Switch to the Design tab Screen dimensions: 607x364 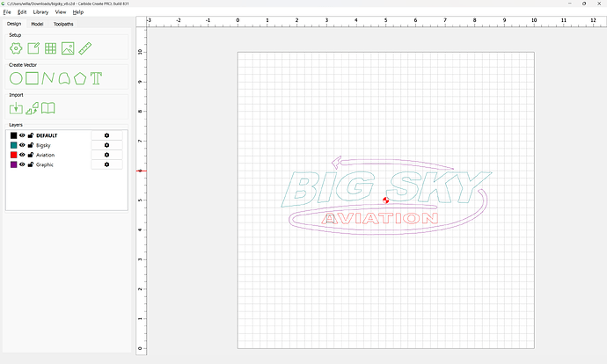[x=14, y=24]
